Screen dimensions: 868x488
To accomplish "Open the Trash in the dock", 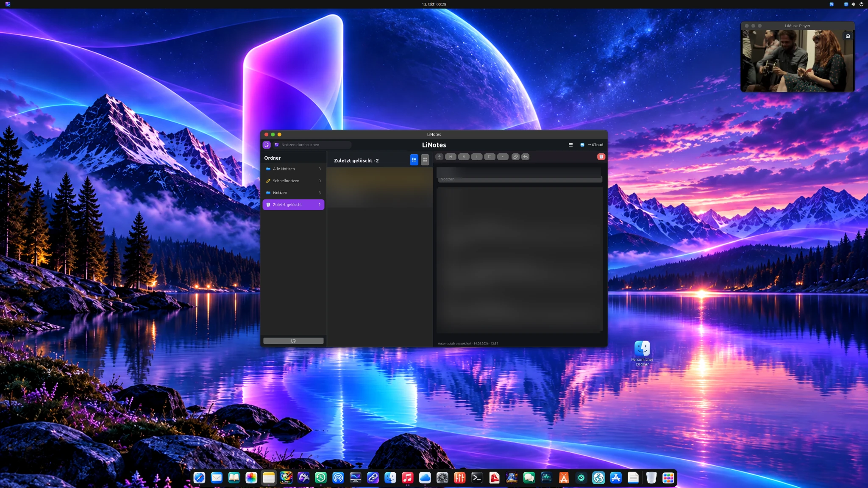I will [651, 478].
